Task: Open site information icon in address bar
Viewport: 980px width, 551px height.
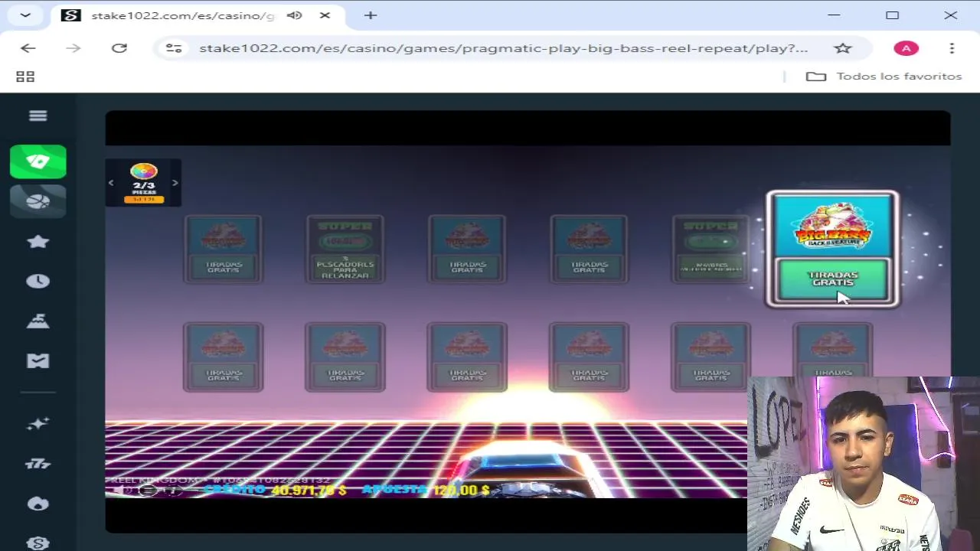Action: pyautogui.click(x=174, y=48)
